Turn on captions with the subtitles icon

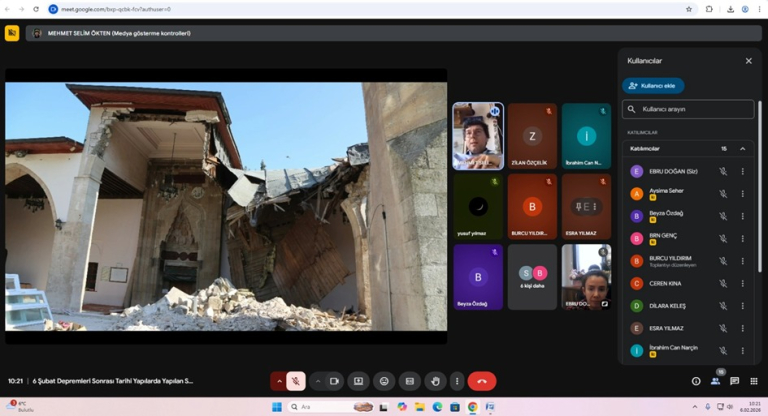(x=409, y=381)
